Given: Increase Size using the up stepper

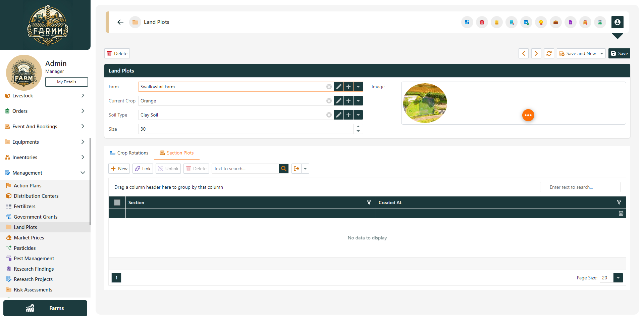Looking at the screenshot, I should click(358, 127).
